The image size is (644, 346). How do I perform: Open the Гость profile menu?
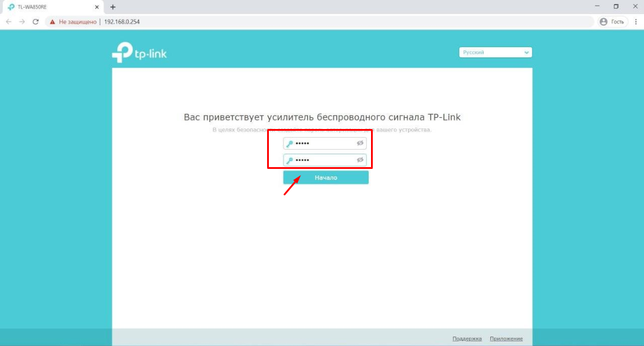click(612, 22)
